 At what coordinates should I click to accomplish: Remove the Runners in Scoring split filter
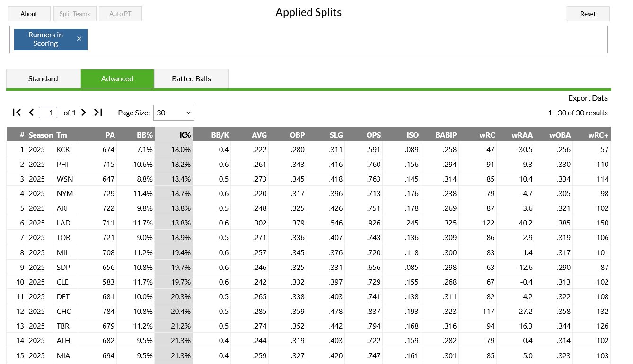[x=79, y=39]
